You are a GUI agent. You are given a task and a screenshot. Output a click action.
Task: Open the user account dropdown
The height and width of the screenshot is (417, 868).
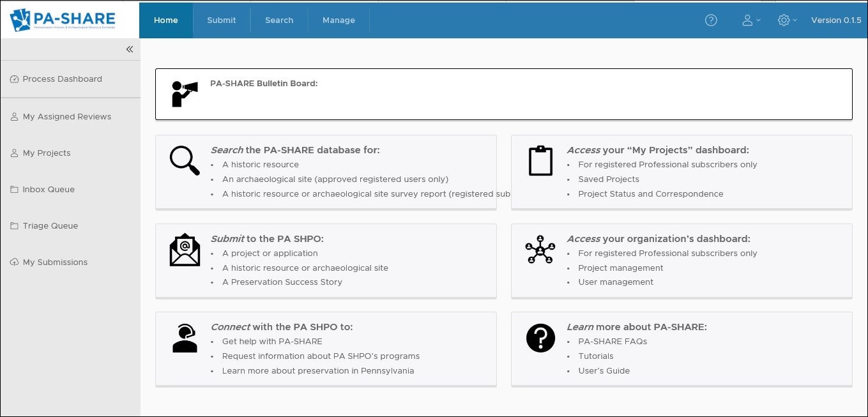click(x=751, y=20)
